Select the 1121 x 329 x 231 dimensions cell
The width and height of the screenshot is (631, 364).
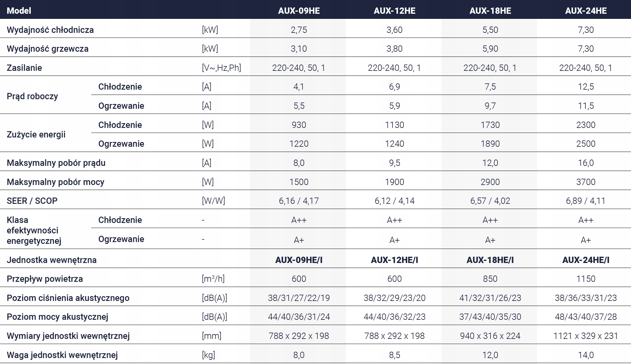pyautogui.click(x=586, y=336)
